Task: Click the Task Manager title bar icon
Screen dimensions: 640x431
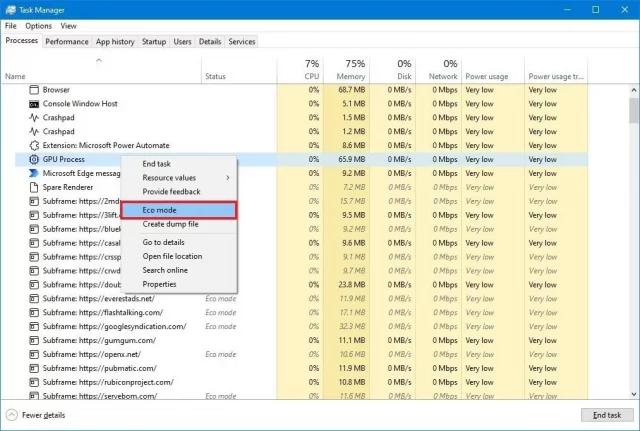Action: pos(11,10)
